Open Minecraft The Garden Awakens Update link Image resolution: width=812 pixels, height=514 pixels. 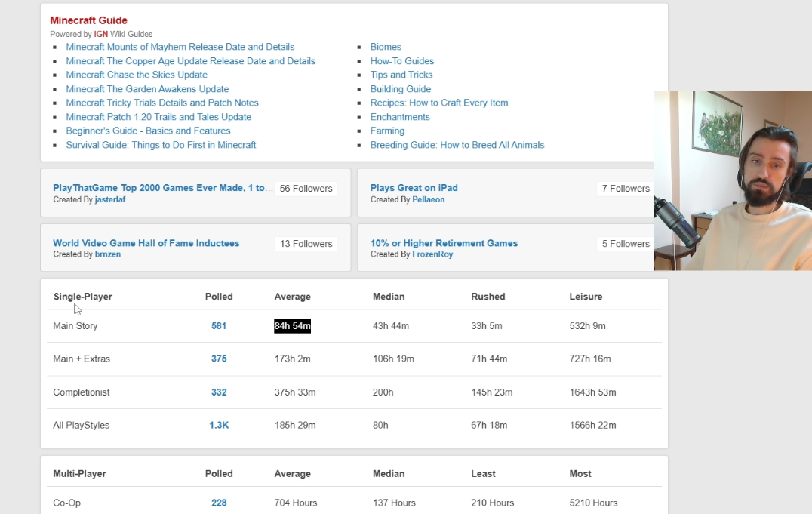coord(147,88)
